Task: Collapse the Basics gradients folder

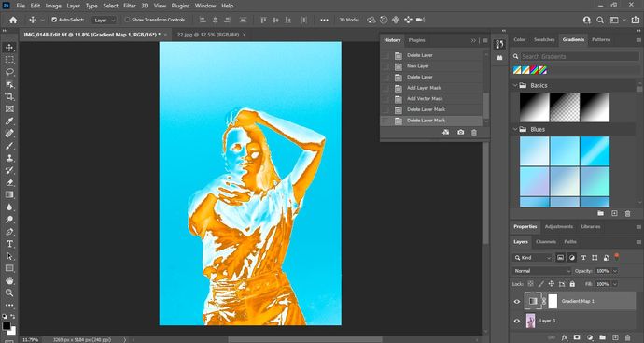Action: click(514, 85)
